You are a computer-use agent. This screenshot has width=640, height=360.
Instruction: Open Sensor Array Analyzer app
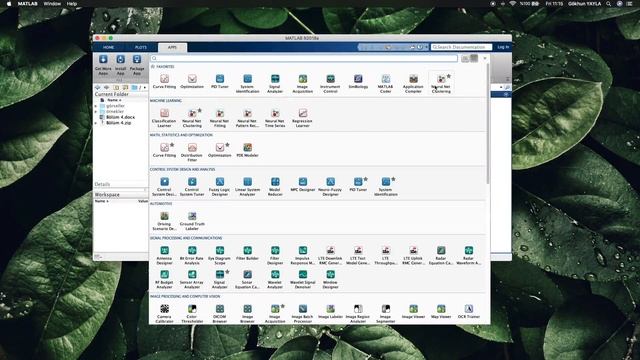(x=192, y=279)
